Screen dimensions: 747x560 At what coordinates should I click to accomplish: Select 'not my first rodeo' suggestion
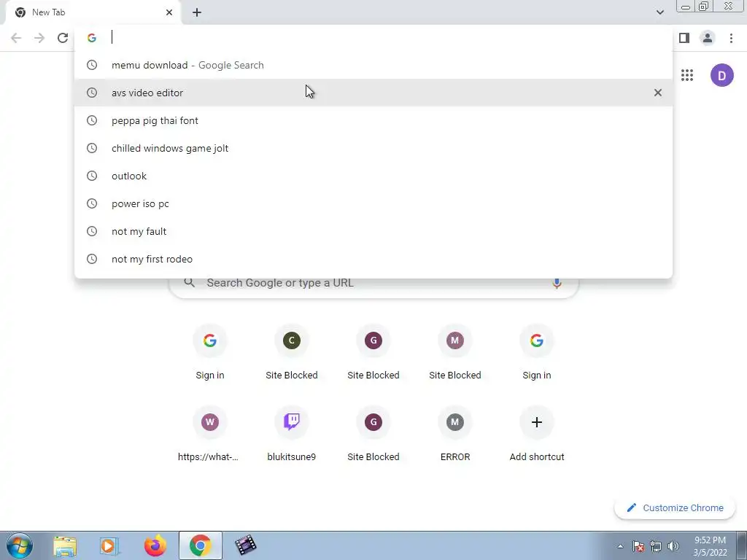pos(373,259)
